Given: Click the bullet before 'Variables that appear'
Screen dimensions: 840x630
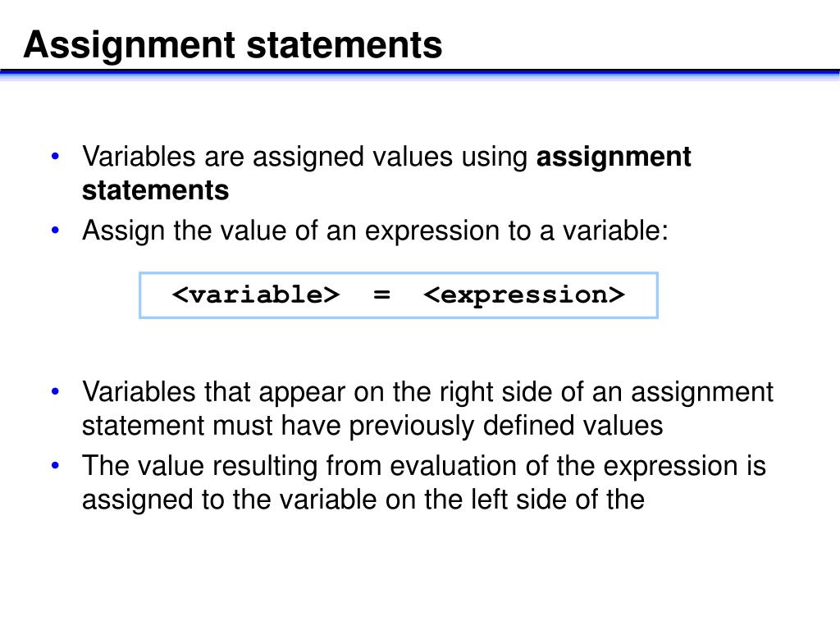Looking at the screenshot, I should [55, 391].
